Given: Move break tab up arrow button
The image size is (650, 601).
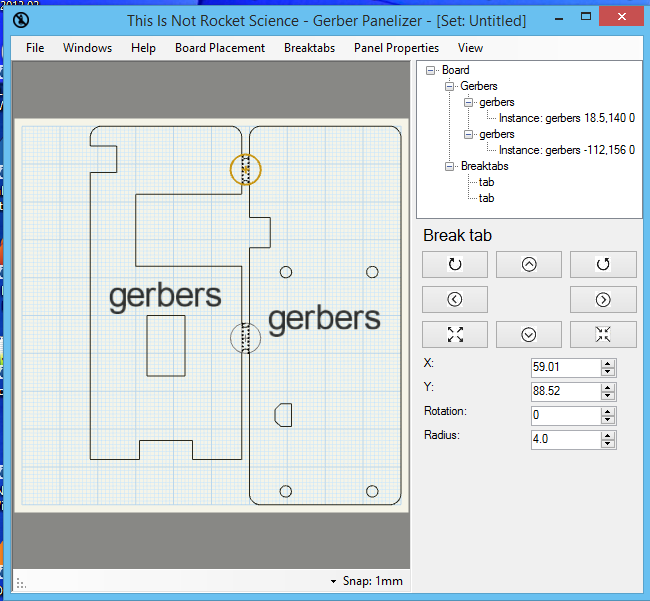Looking at the screenshot, I should click(x=529, y=264).
